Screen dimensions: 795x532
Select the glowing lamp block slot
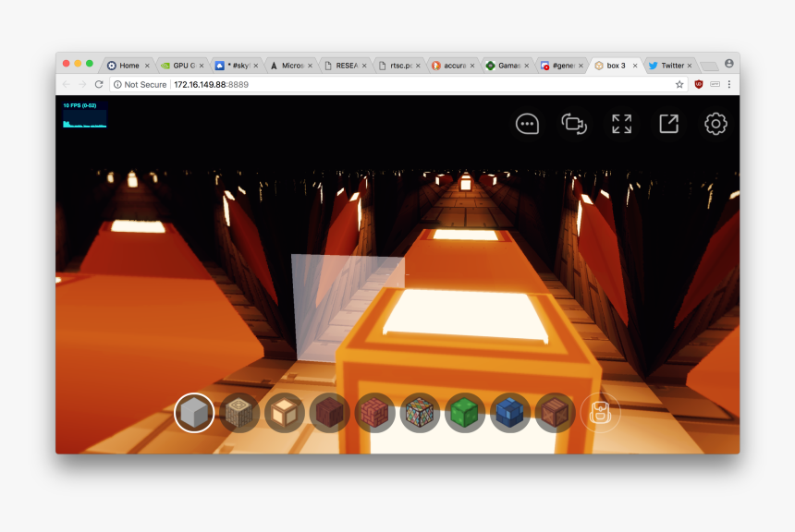[x=285, y=413]
